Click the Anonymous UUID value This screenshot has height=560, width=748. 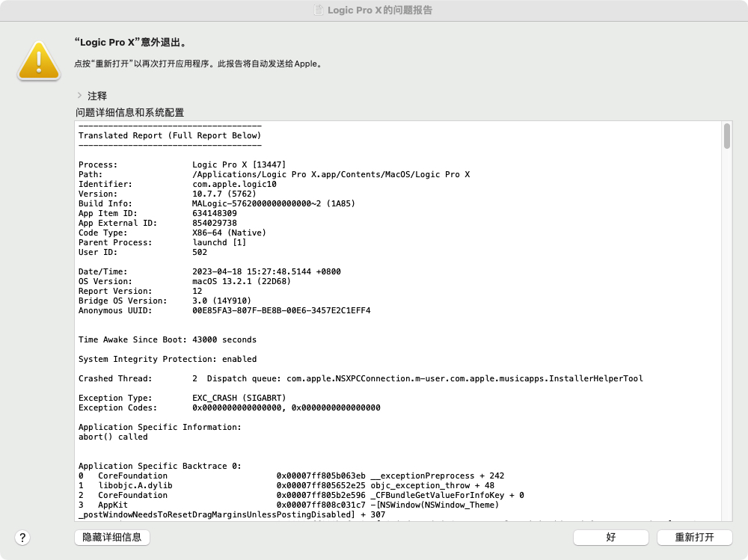point(280,310)
